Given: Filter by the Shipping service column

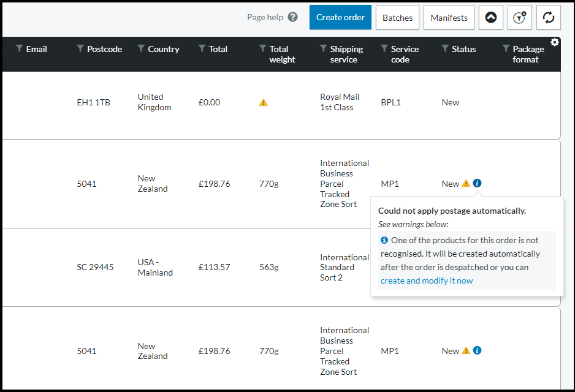Looking at the screenshot, I should click(x=324, y=49).
